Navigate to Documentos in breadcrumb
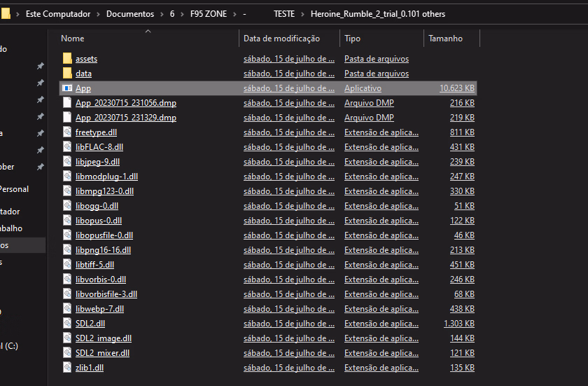 tap(130, 14)
